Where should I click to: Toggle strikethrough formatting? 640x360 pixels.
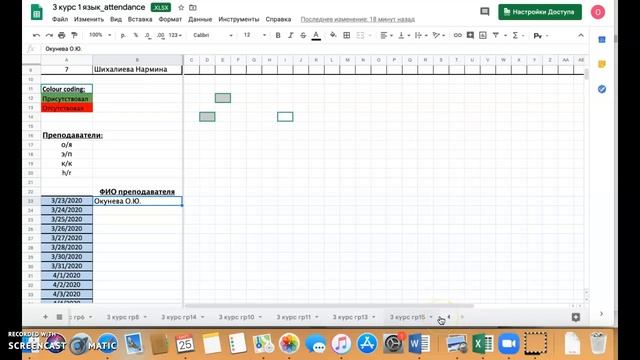click(303, 36)
